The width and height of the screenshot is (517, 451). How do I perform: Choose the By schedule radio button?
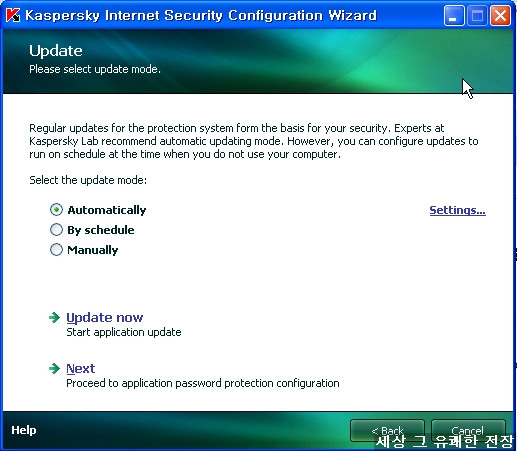coord(56,230)
